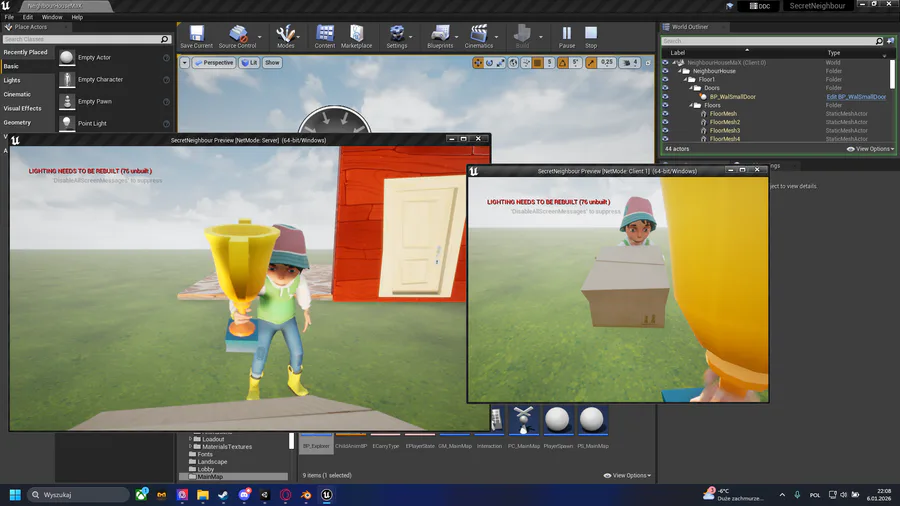This screenshot has height=506, width=900.
Task: Collapse the Doors folder in outliner
Action: [691, 88]
